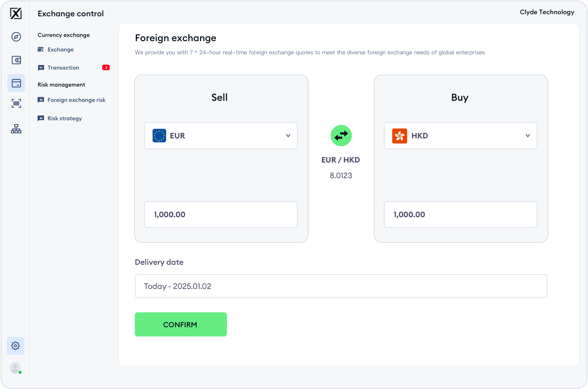Open the organization hierarchy icon in sidebar
The height and width of the screenshot is (389, 588).
coord(16,129)
